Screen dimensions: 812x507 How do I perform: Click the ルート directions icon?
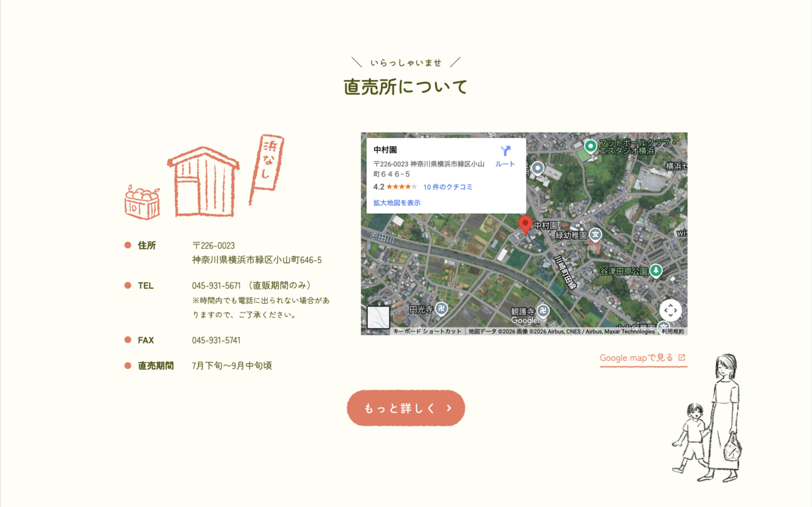(505, 151)
